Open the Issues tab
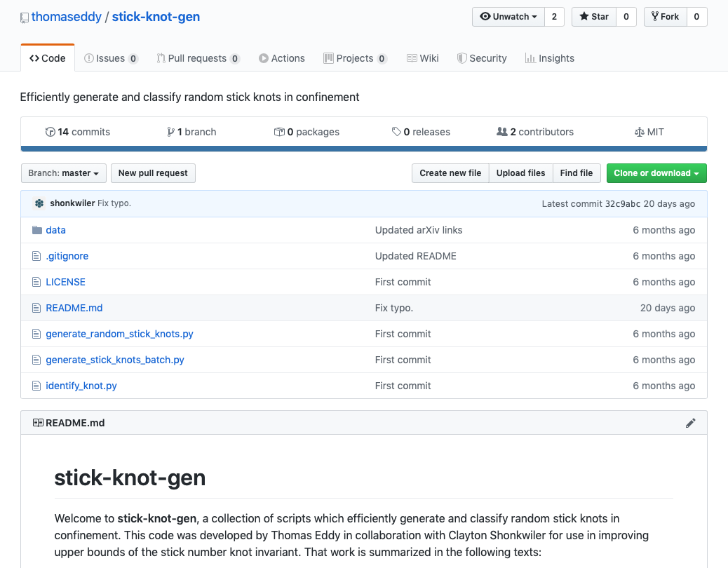Screen dimensions: 728x568 [x=111, y=58]
